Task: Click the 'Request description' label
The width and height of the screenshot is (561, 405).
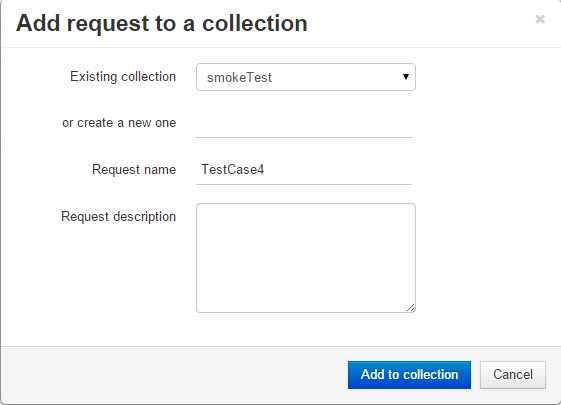Action: [x=118, y=216]
